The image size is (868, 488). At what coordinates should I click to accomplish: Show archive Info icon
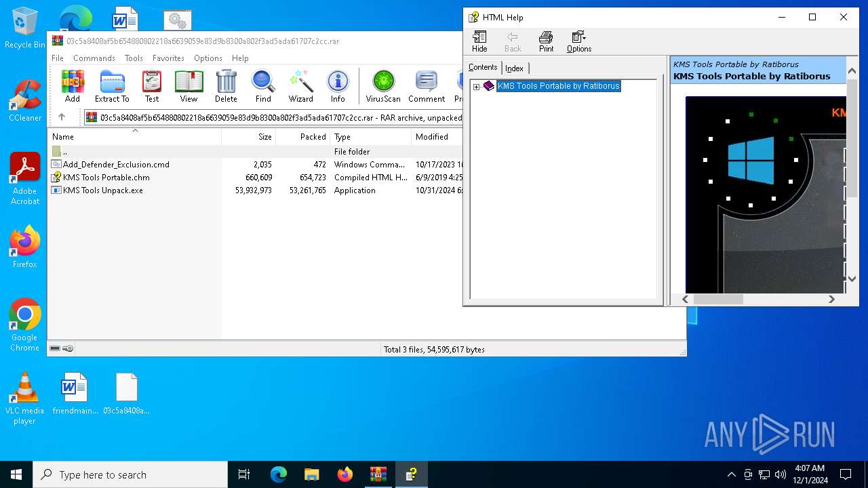338,86
